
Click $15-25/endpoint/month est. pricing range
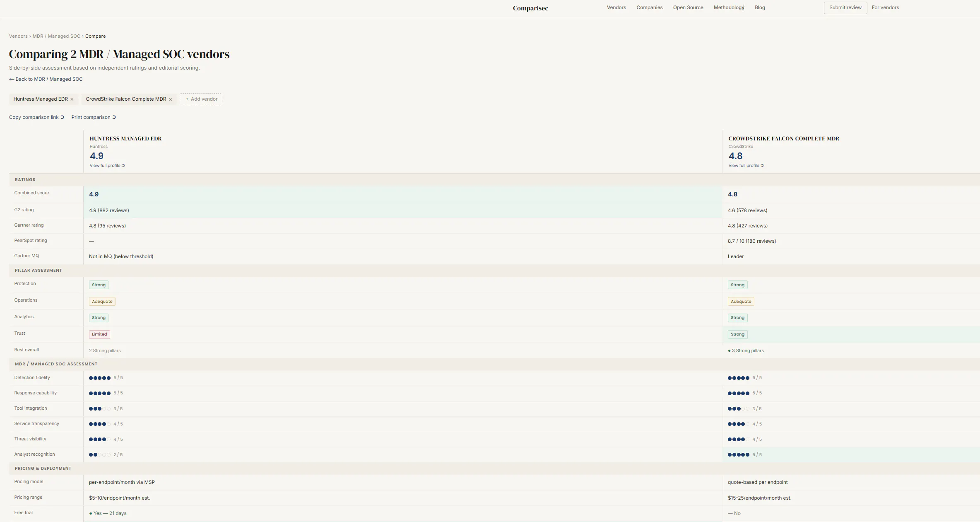759,498
